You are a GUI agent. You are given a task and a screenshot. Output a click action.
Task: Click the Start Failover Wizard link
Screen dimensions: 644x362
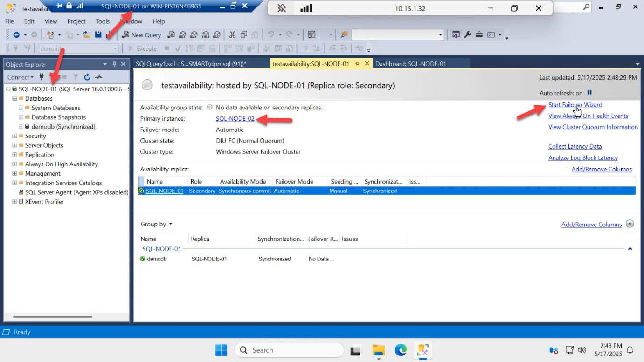[x=575, y=105]
